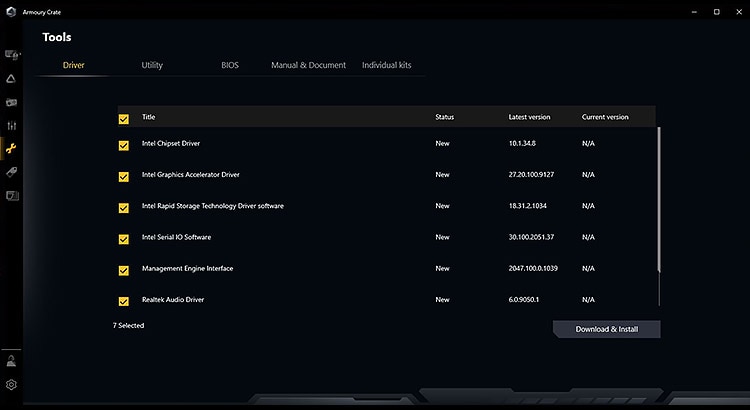Image resolution: width=750 pixels, height=410 pixels.
Task: Click the Current version column header
Action: tap(605, 117)
